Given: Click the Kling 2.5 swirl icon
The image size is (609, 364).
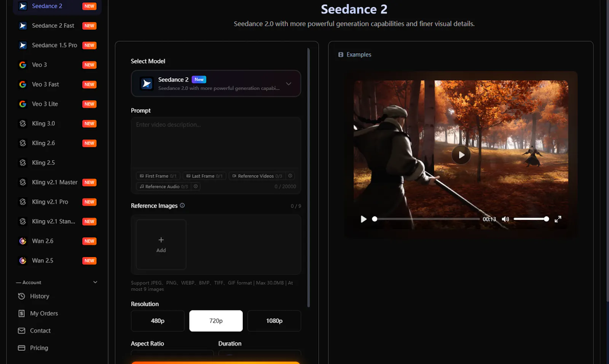Looking at the screenshot, I should (23, 163).
